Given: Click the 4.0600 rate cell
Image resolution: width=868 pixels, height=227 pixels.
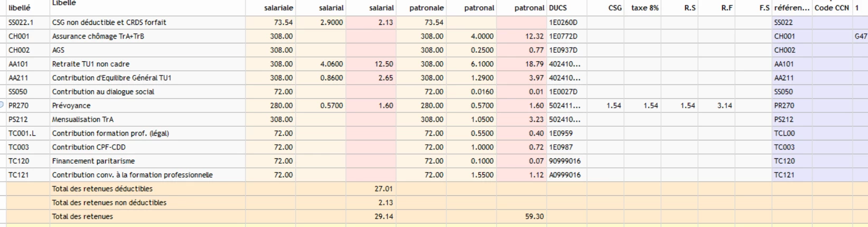Looking at the screenshot, I should click(331, 64).
